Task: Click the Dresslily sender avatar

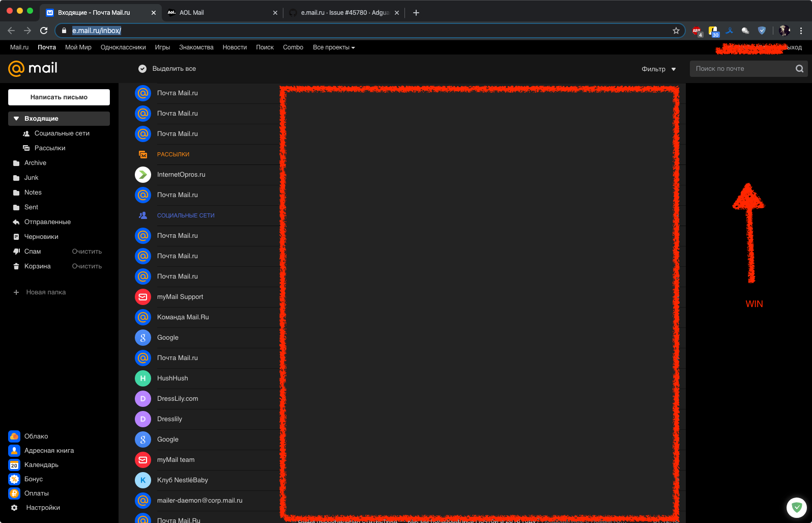Action: coord(143,419)
